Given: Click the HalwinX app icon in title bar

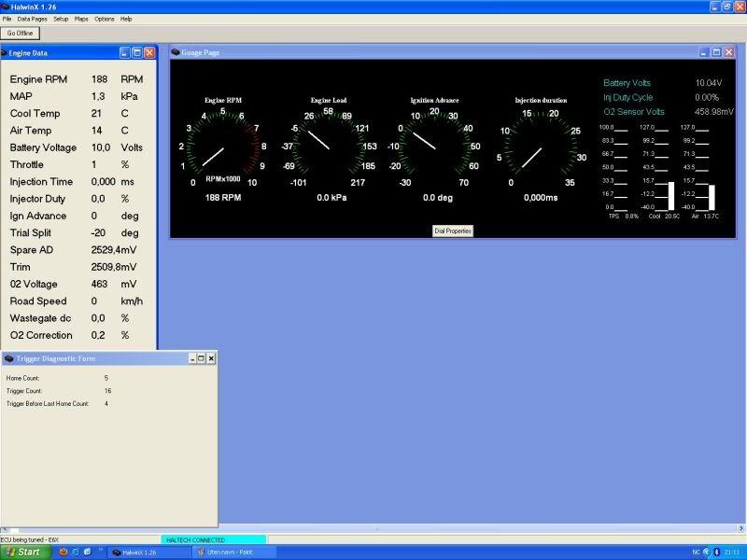Looking at the screenshot, I should click(x=5, y=7).
